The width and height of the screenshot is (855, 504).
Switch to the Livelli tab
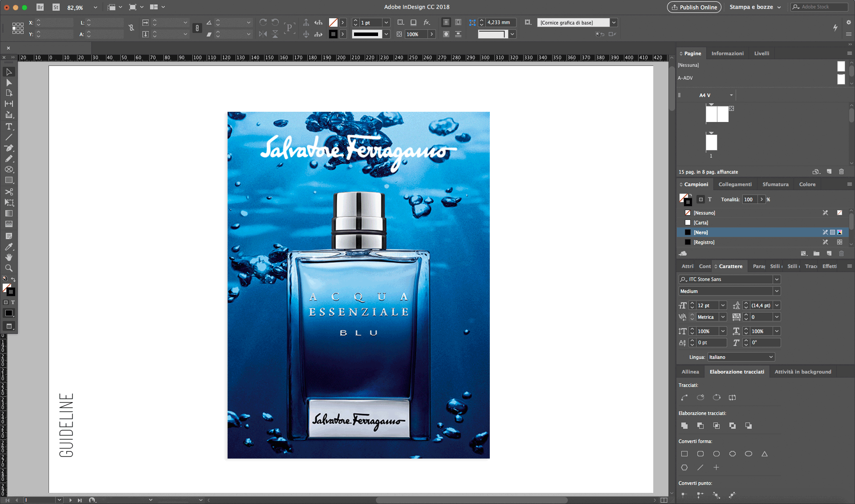pyautogui.click(x=761, y=53)
